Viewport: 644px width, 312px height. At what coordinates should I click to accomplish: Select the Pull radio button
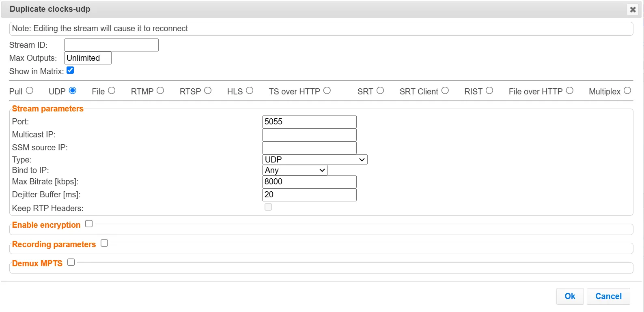pos(30,91)
